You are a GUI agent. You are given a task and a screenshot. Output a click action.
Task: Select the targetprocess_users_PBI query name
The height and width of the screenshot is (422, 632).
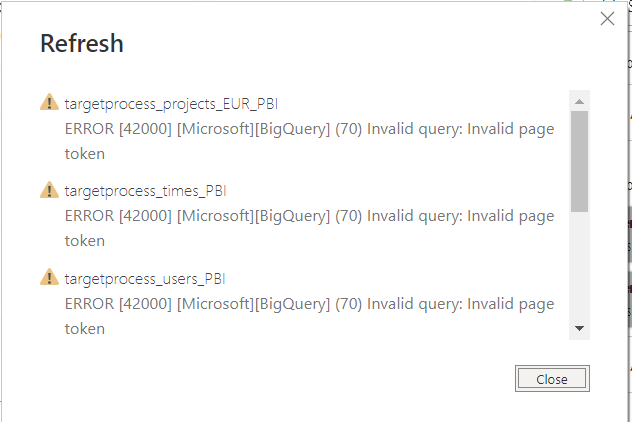pyautogui.click(x=145, y=279)
